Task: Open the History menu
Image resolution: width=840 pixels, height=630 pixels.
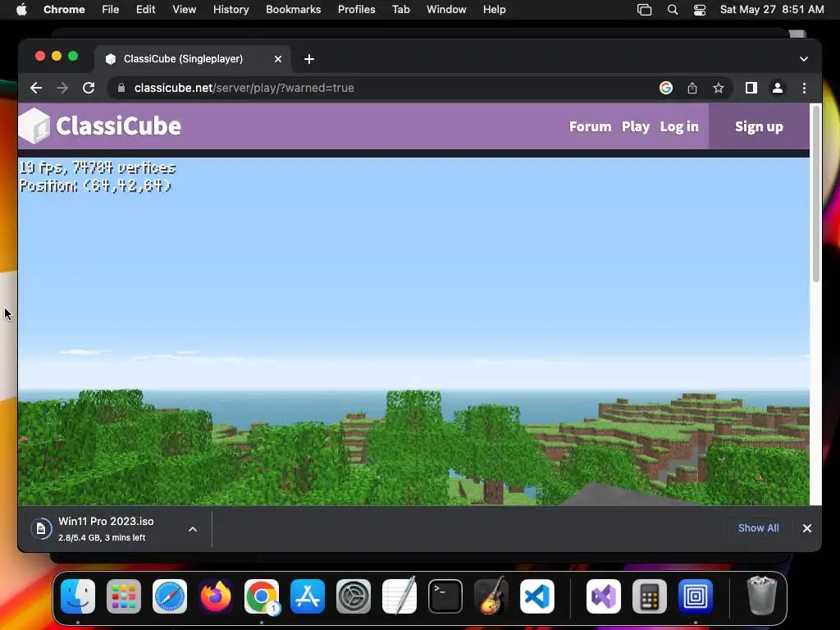Action: [231, 10]
